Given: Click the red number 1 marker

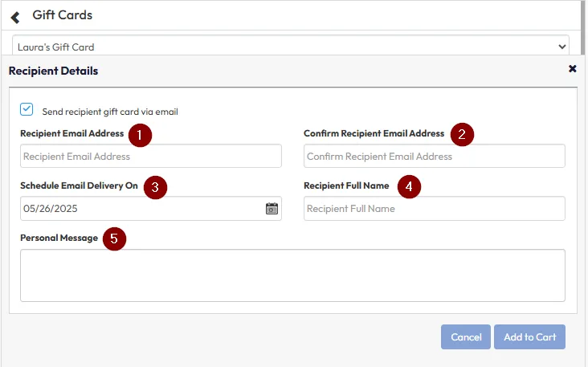Looking at the screenshot, I should pos(140,135).
